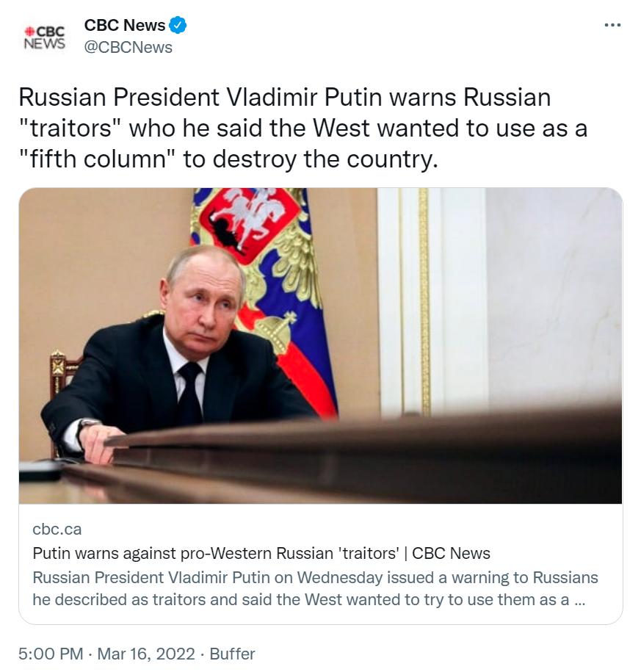
Task: Click the cbc.ca domain label
Action: point(57,530)
